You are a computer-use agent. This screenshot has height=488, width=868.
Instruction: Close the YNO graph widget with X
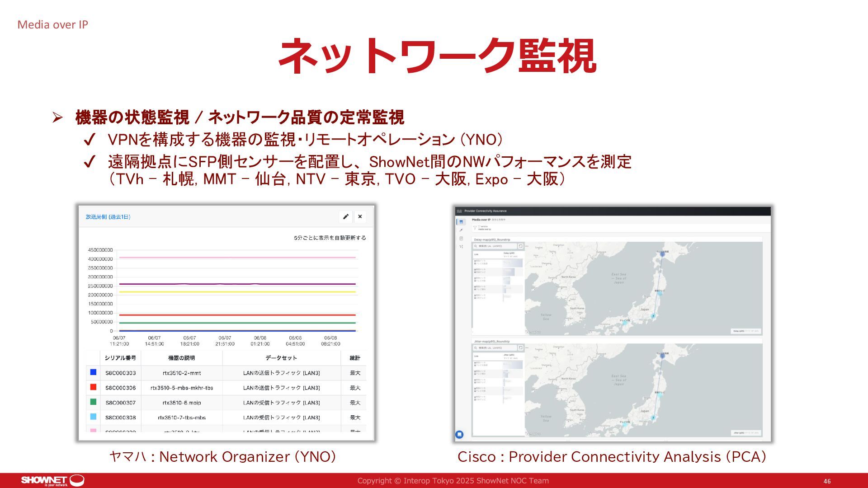(x=360, y=217)
